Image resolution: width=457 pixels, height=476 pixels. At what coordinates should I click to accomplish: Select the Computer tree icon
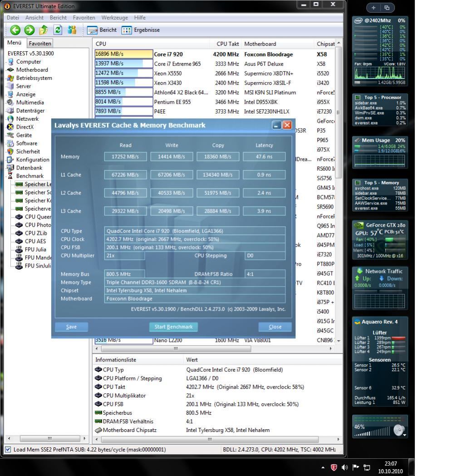10,62
